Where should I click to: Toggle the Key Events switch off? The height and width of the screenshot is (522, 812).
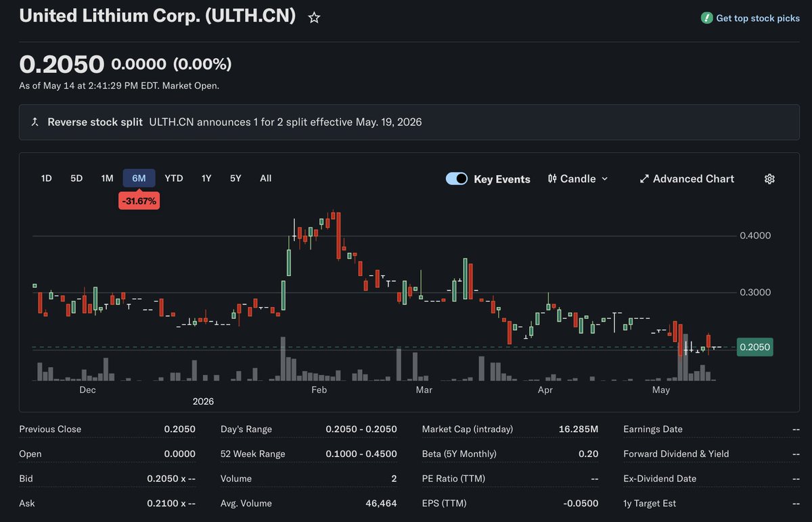click(x=457, y=179)
